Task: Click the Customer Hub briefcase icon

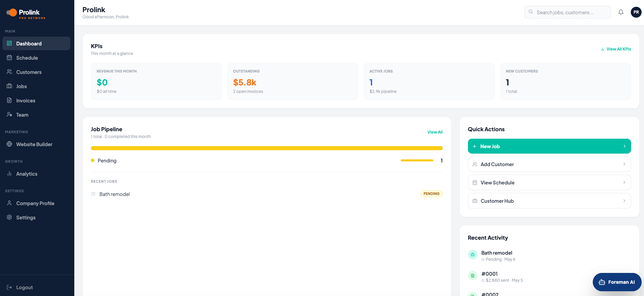Action: click(x=475, y=201)
